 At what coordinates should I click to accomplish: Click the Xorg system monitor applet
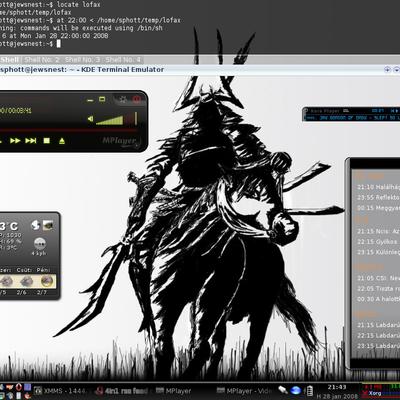381,391
